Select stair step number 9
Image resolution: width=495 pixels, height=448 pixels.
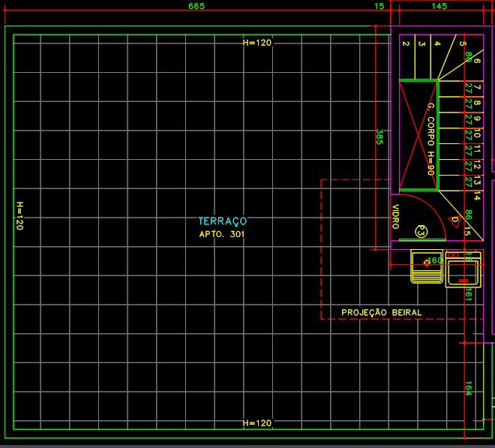(477, 118)
